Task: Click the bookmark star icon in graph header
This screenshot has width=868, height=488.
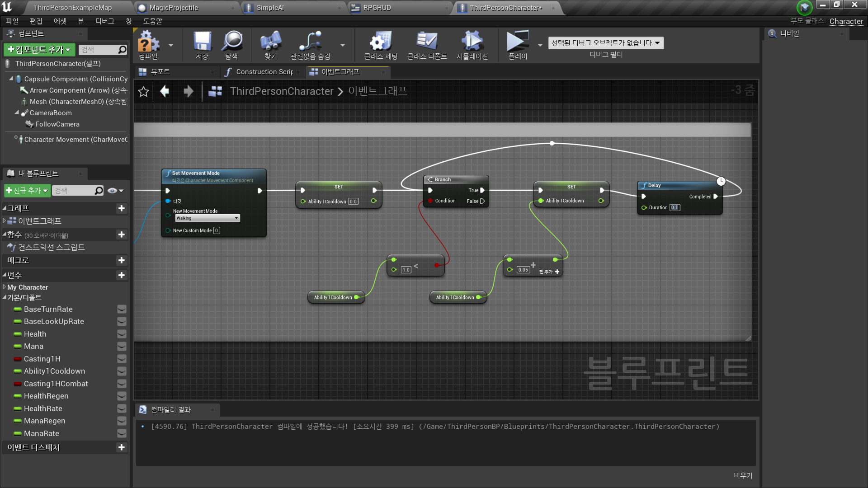Action: tap(143, 92)
